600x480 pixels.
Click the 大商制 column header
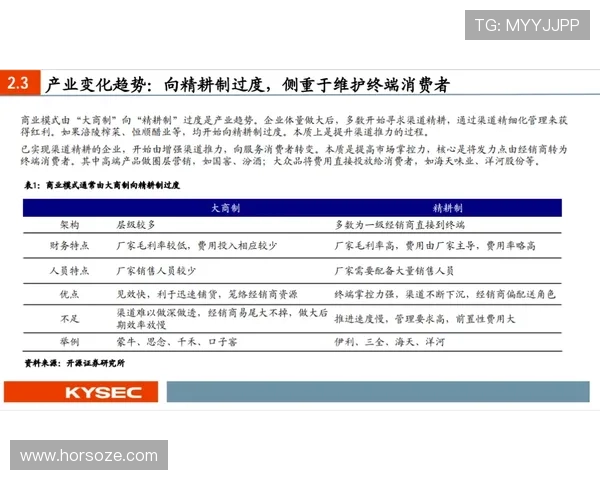(225, 208)
